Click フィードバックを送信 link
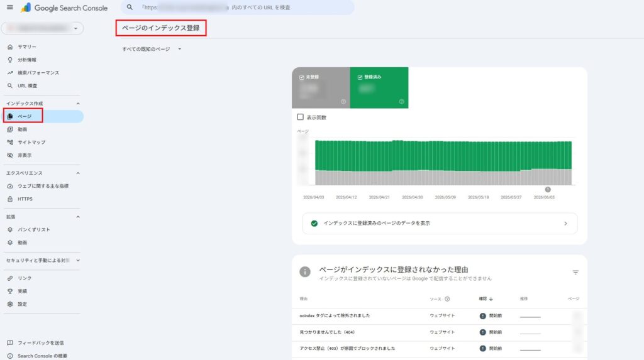Viewport: 644px width, 360px height. pos(40,343)
